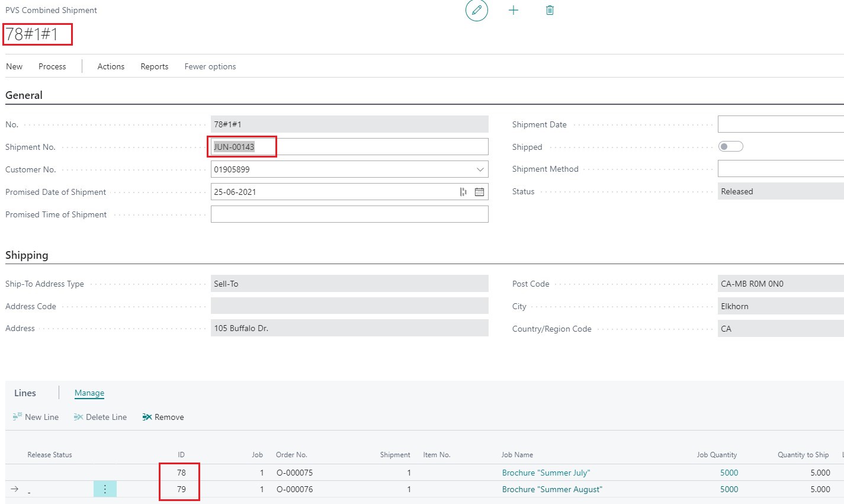Open job link Brochure "Summer July"
The image size is (844, 504).
pos(546,473)
